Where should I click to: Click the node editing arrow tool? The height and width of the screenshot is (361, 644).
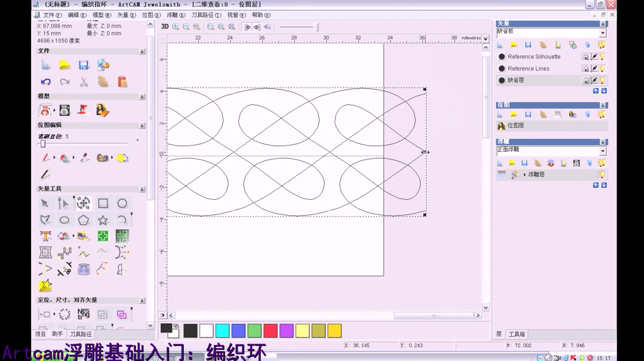coord(64,203)
